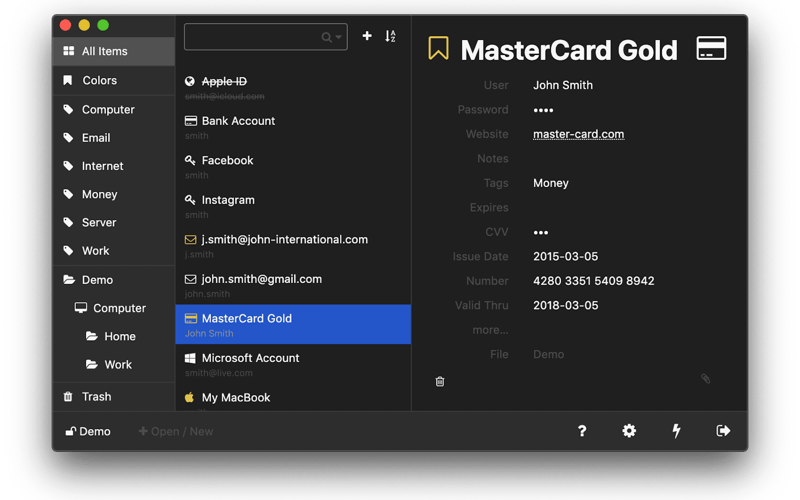The height and width of the screenshot is (500, 800).
Task: Click the yellow envelope icon of j.smith entry
Action: pyautogui.click(x=190, y=239)
